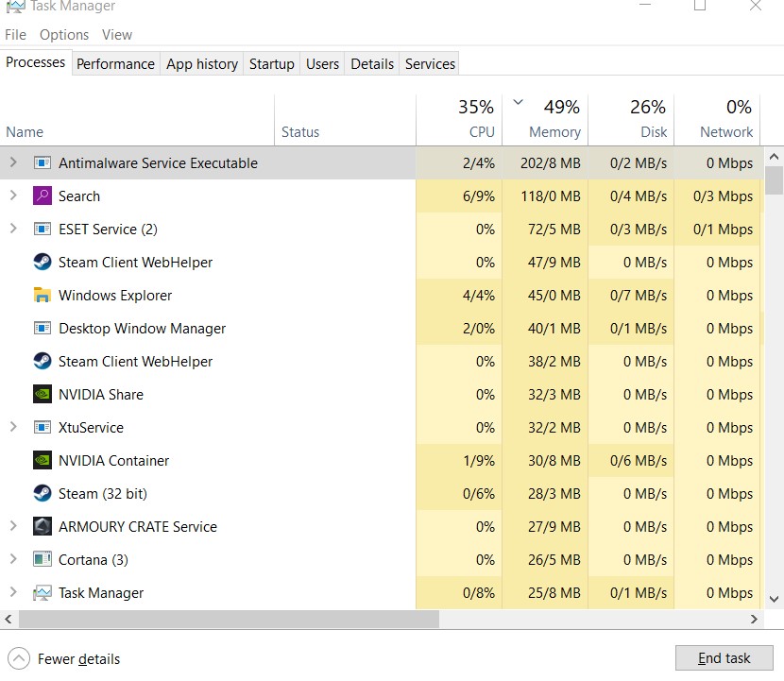Viewport: 784px width, 681px height.
Task: Open the File menu
Action: (x=15, y=35)
